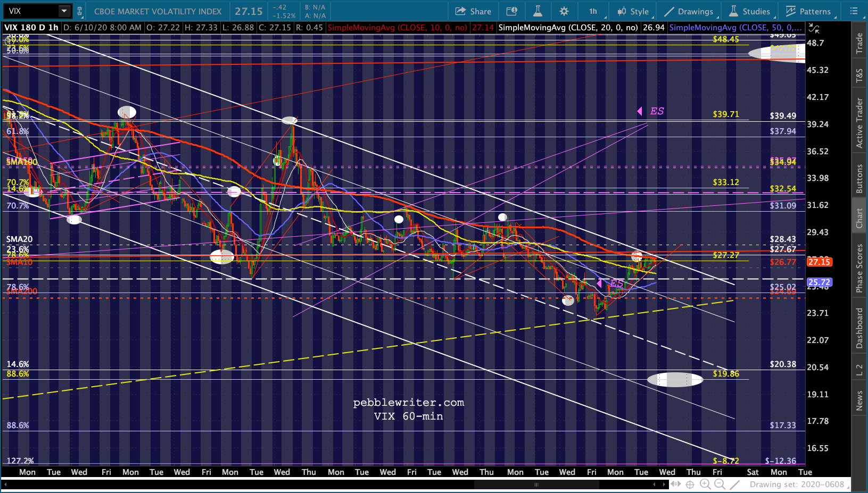Open the Style menu
Viewport: 868px width, 493px height.
tap(633, 11)
